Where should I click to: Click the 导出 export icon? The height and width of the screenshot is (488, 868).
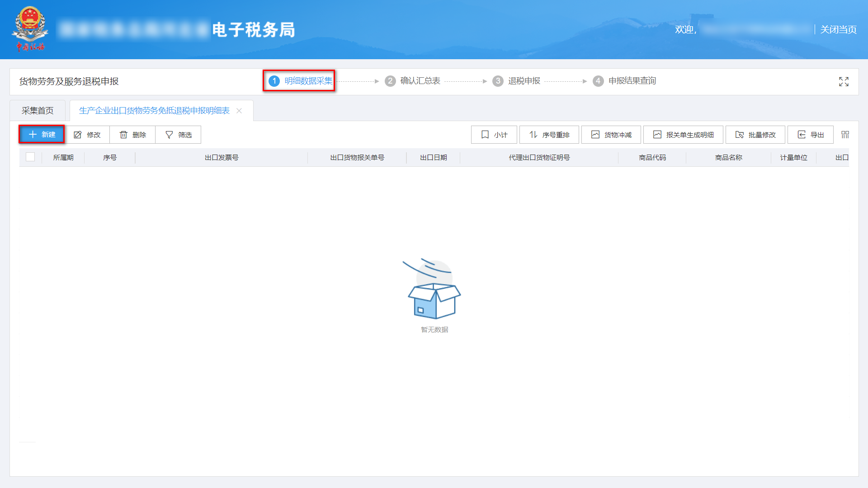point(801,134)
